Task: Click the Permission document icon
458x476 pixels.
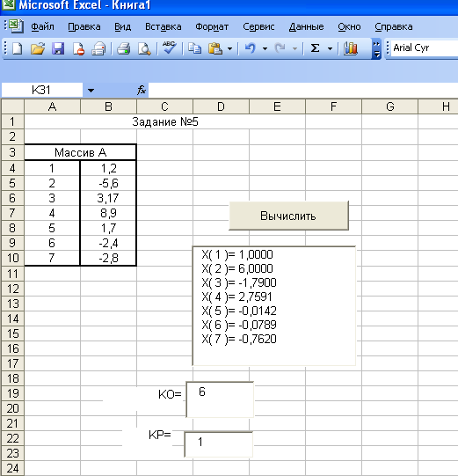Action: [x=78, y=48]
